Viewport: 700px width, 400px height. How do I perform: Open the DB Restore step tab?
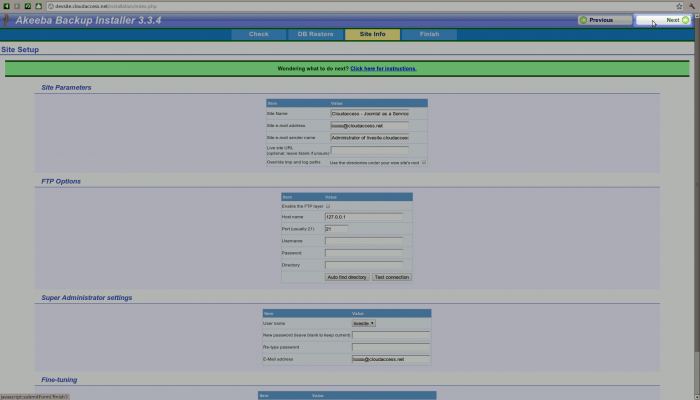316,34
